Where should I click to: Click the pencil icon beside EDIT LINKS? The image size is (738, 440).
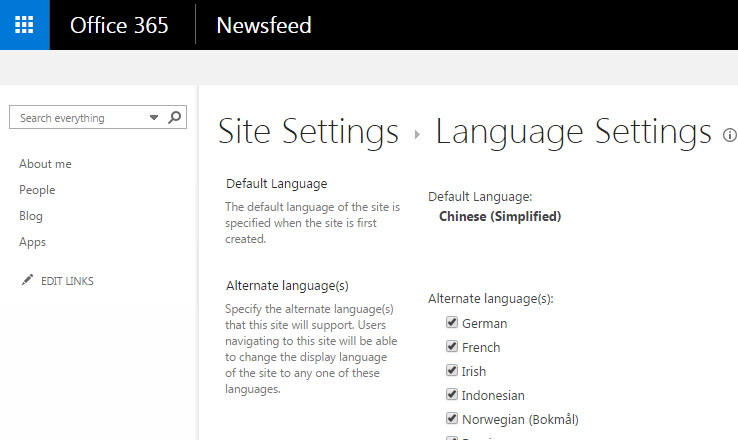pyautogui.click(x=27, y=280)
